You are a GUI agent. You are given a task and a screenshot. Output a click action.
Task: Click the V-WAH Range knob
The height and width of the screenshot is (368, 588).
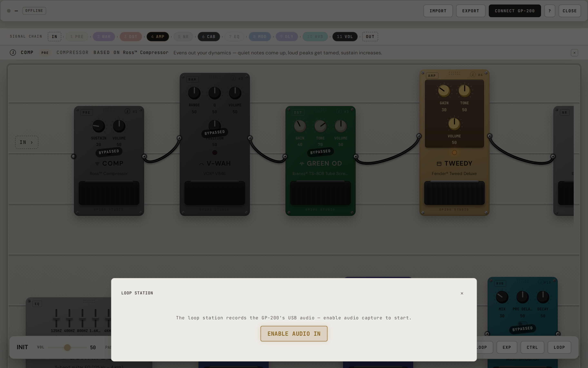(194, 93)
